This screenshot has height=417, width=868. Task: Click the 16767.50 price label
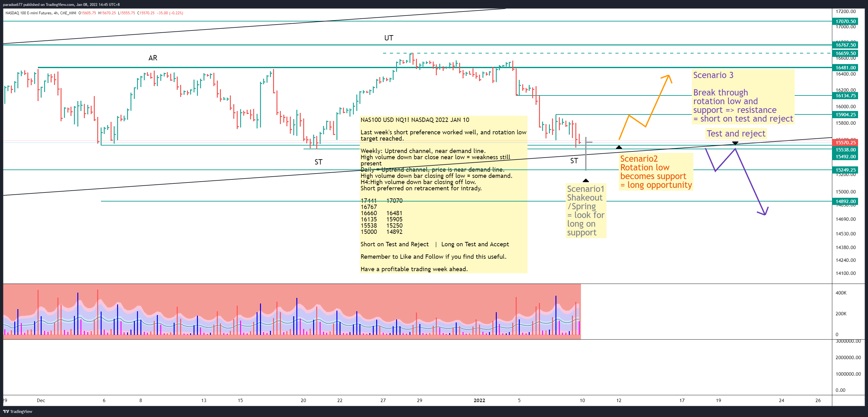pos(846,45)
